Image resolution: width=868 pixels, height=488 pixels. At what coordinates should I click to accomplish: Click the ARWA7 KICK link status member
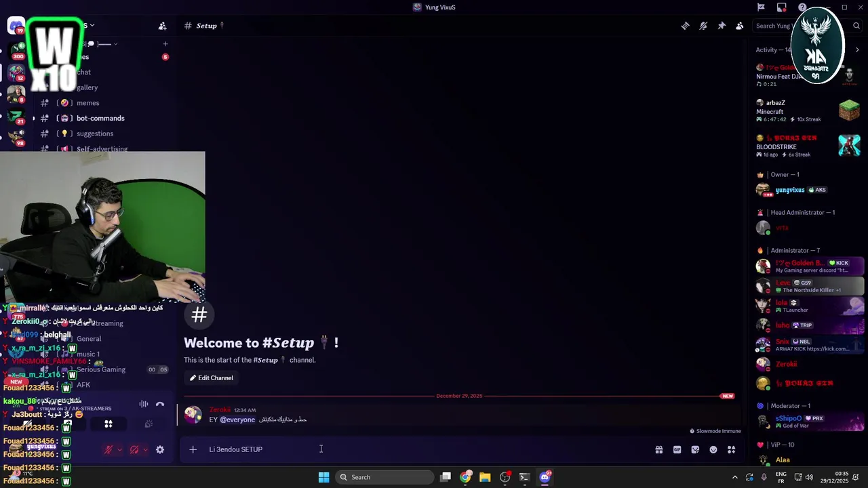pos(808,345)
